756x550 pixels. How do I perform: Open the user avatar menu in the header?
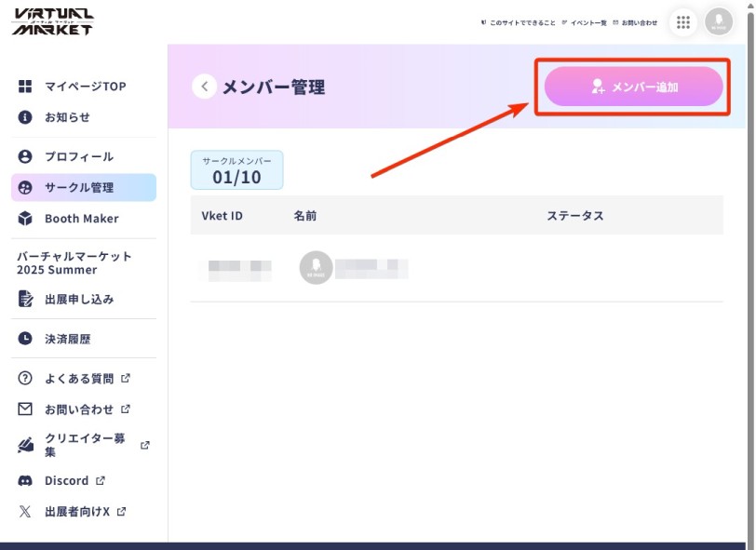719,22
